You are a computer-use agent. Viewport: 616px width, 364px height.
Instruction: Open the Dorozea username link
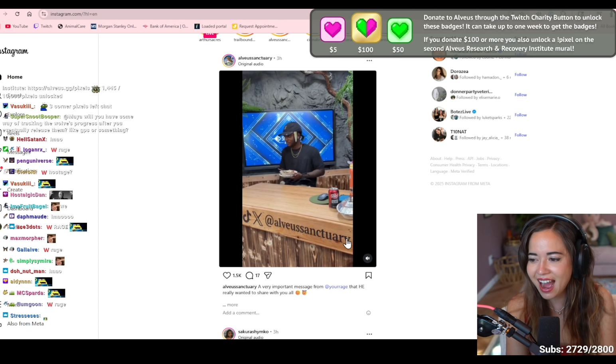(459, 72)
